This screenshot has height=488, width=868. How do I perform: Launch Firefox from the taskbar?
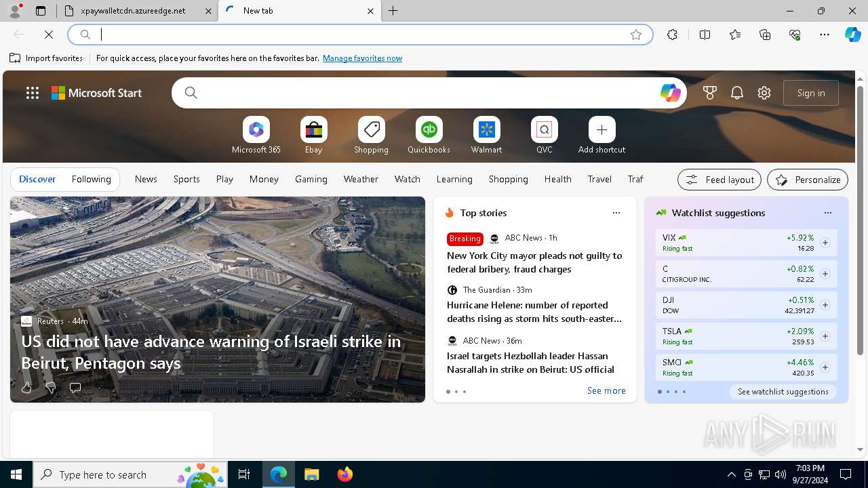point(344,474)
